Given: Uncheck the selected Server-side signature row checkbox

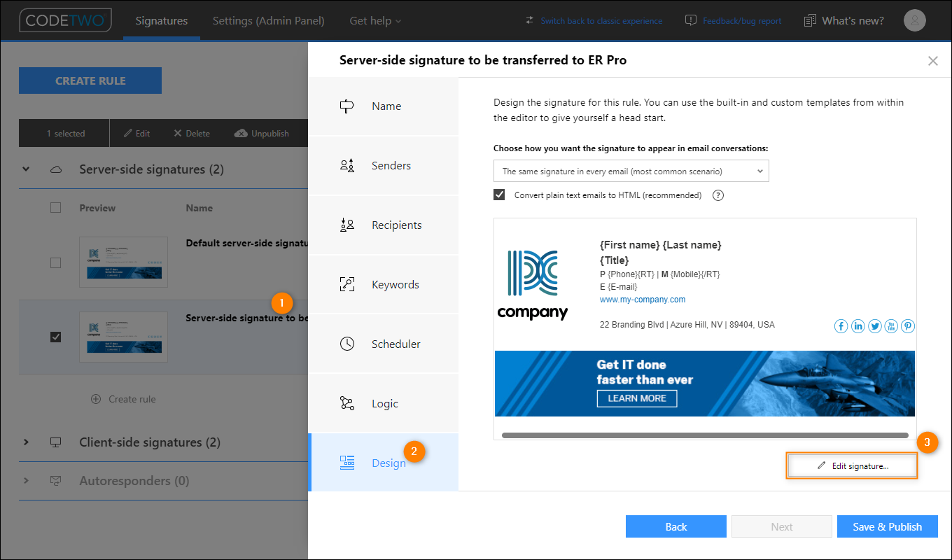Looking at the screenshot, I should [56, 337].
